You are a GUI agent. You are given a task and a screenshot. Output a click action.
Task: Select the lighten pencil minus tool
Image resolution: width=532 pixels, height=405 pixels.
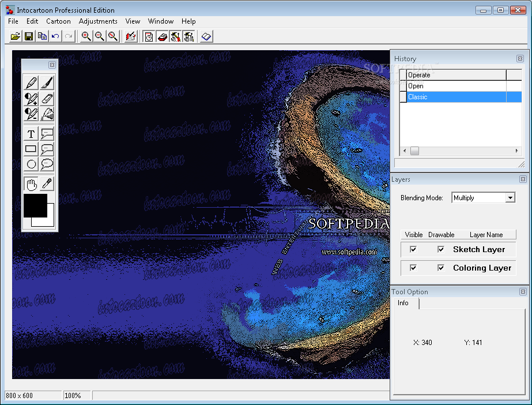[31, 114]
